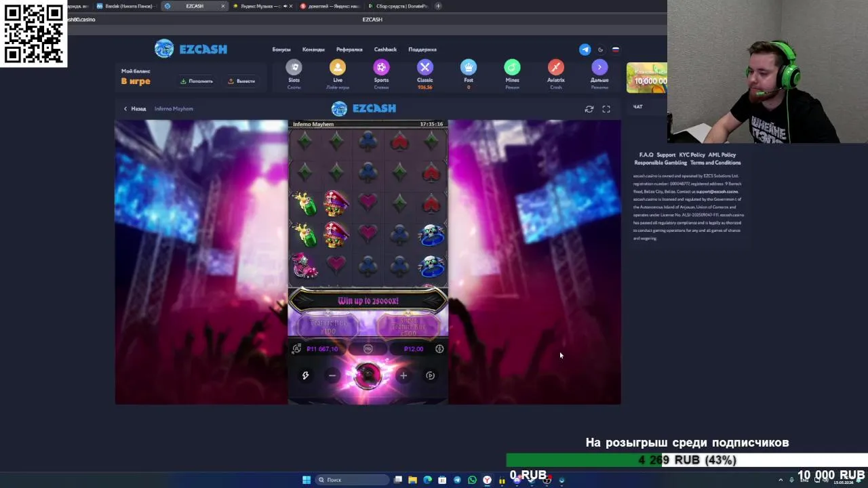Open the Slots category icon
The image size is (868, 488).
point(294,67)
